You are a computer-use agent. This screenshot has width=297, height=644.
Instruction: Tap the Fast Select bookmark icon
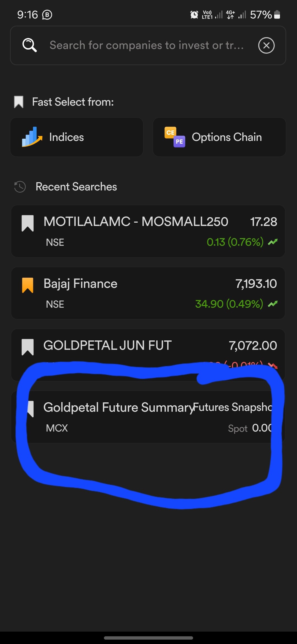[x=19, y=102]
